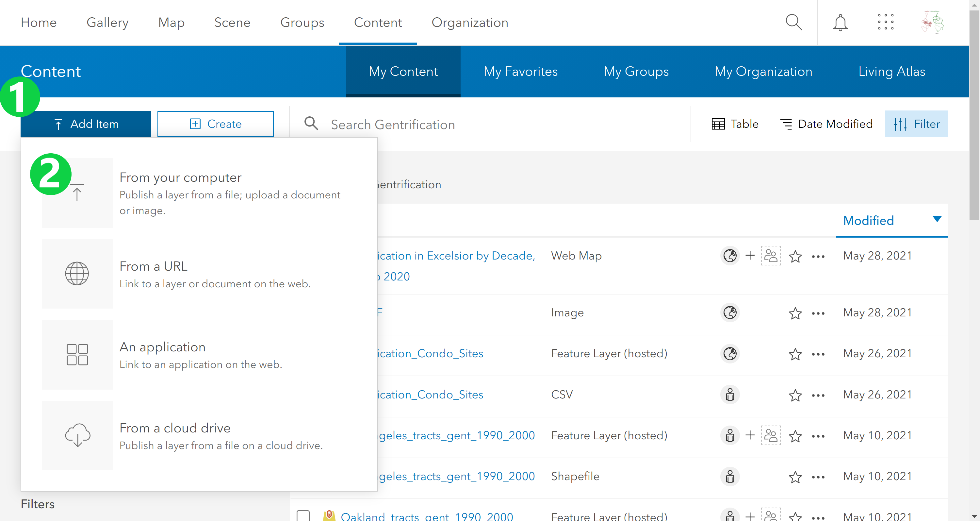This screenshot has width=980, height=521.
Task: Expand the Create button menu
Action: click(x=215, y=124)
